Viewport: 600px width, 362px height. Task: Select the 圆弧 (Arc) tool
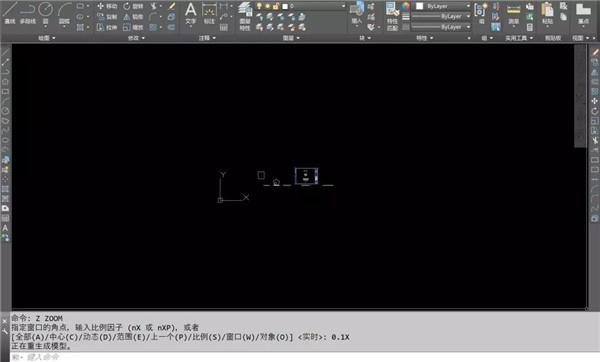point(64,13)
